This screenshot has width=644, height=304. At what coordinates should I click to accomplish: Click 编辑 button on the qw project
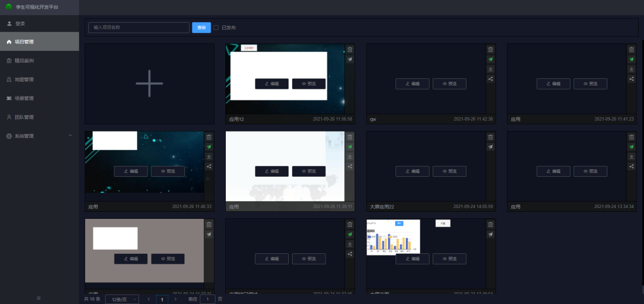[x=412, y=84]
